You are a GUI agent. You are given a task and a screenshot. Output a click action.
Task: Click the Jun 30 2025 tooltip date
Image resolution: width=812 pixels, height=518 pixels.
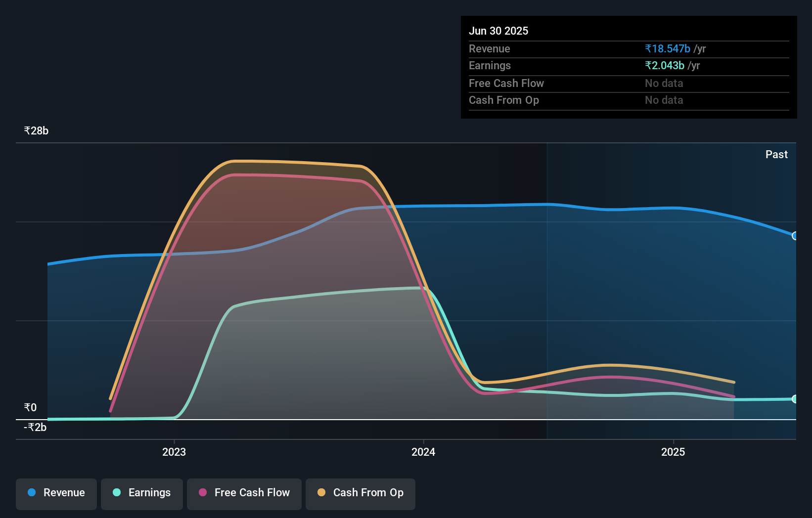point(498,31)
